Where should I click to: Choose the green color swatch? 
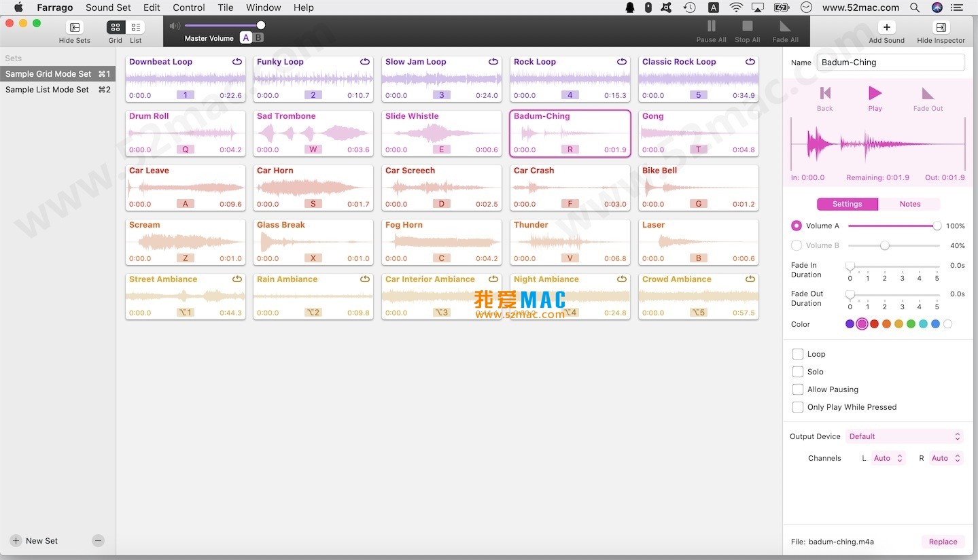pos(911,324)
